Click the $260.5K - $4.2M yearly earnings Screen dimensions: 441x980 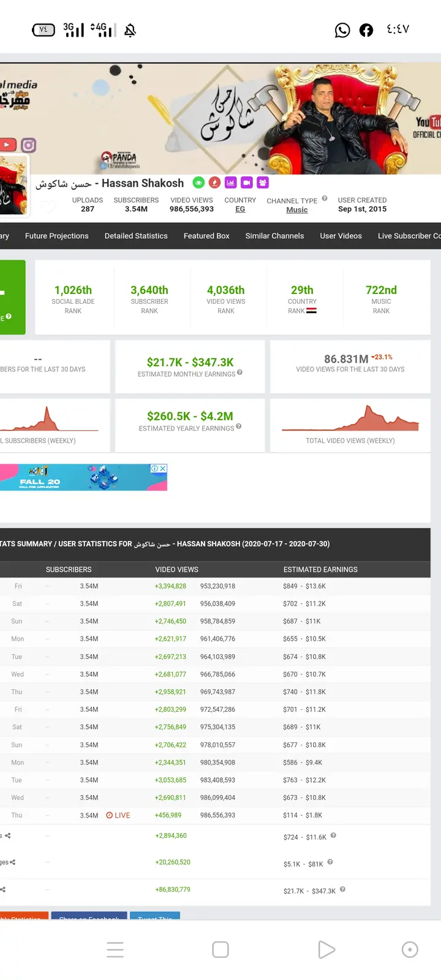coord(190,416)
